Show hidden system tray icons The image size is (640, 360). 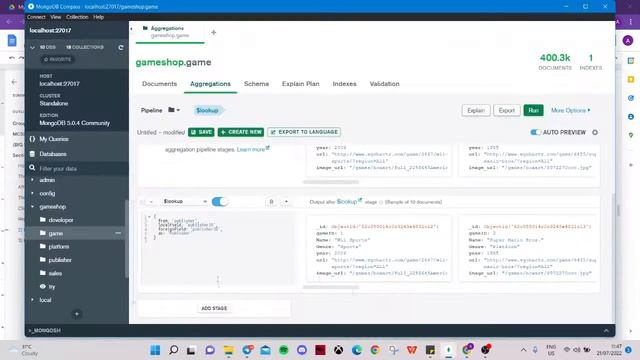523,350
